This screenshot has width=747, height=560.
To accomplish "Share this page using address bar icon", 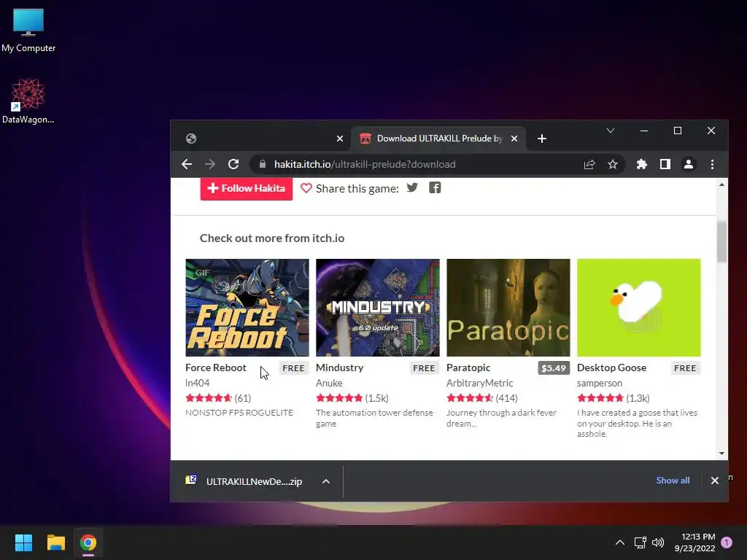I will (x=589, y=164).
